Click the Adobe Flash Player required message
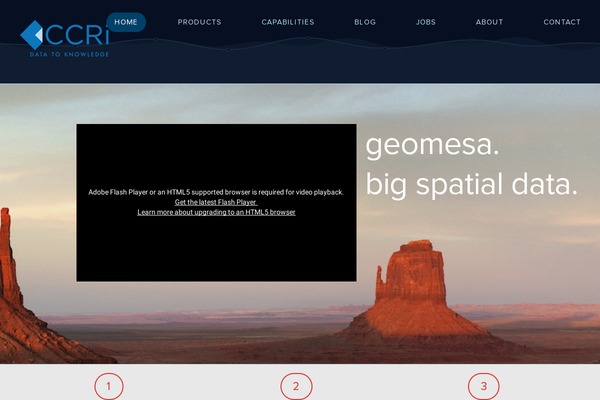The image size is (600, 400). pos(216,192)
